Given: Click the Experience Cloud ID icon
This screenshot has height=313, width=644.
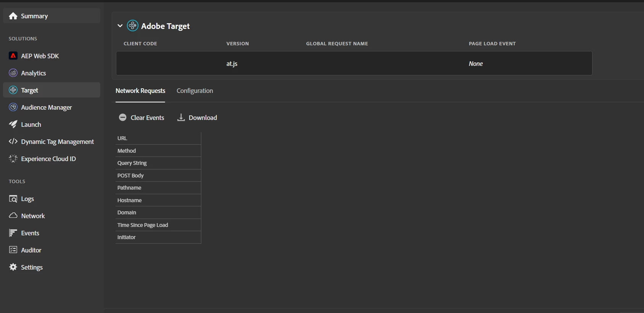Looking at the screenshot, I should pyautogui.click(x=13, y=159).
